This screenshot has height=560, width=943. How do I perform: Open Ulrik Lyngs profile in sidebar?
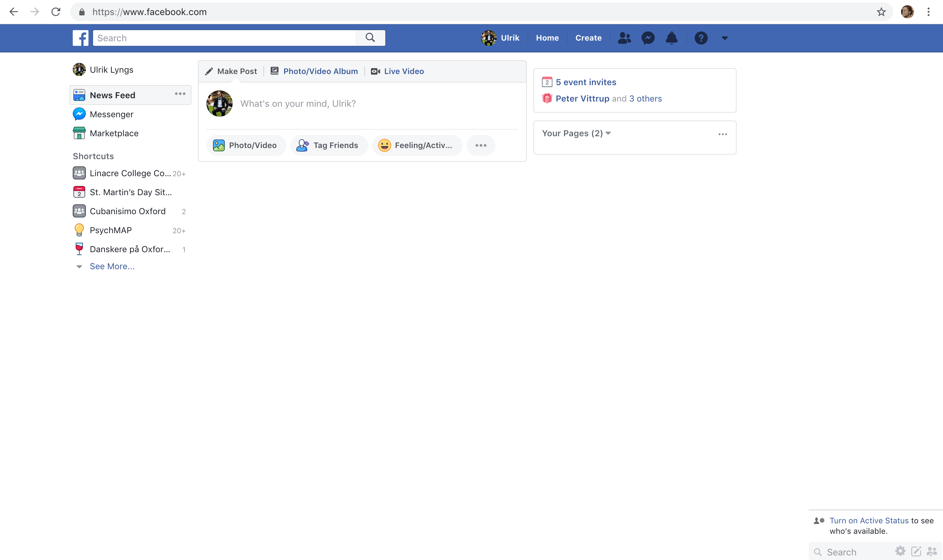click(103, 70)
